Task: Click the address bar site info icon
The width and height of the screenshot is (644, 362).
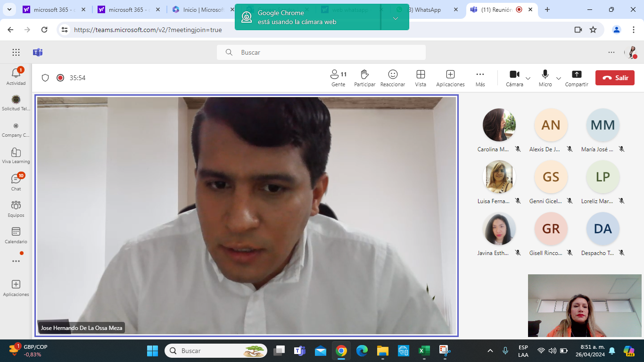Action: [65, 30]
